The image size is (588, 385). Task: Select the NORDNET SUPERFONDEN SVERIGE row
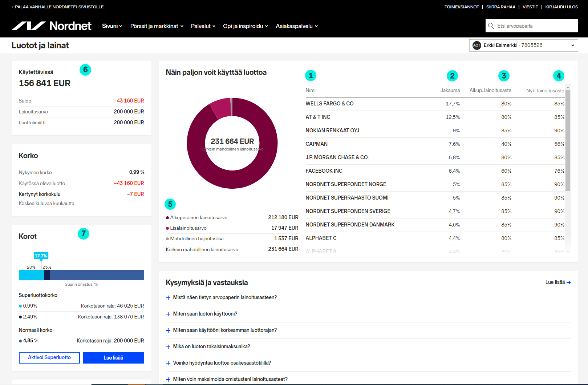point(435,212)
